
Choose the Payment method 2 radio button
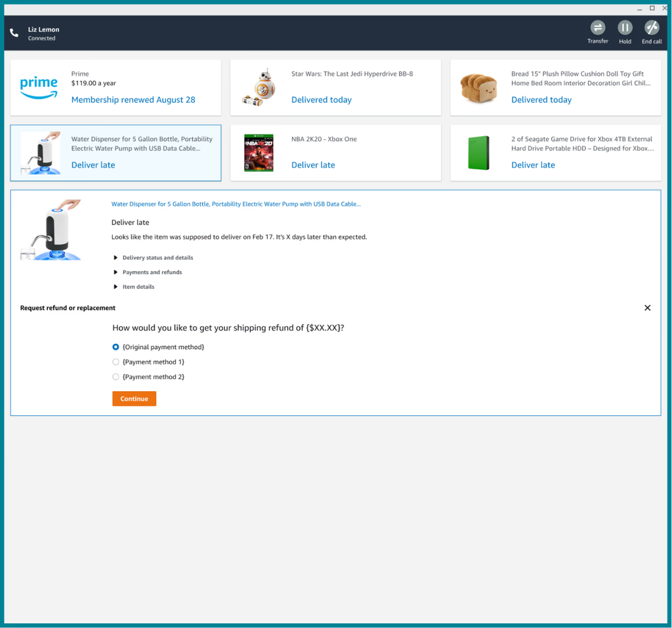pos(116,377)
